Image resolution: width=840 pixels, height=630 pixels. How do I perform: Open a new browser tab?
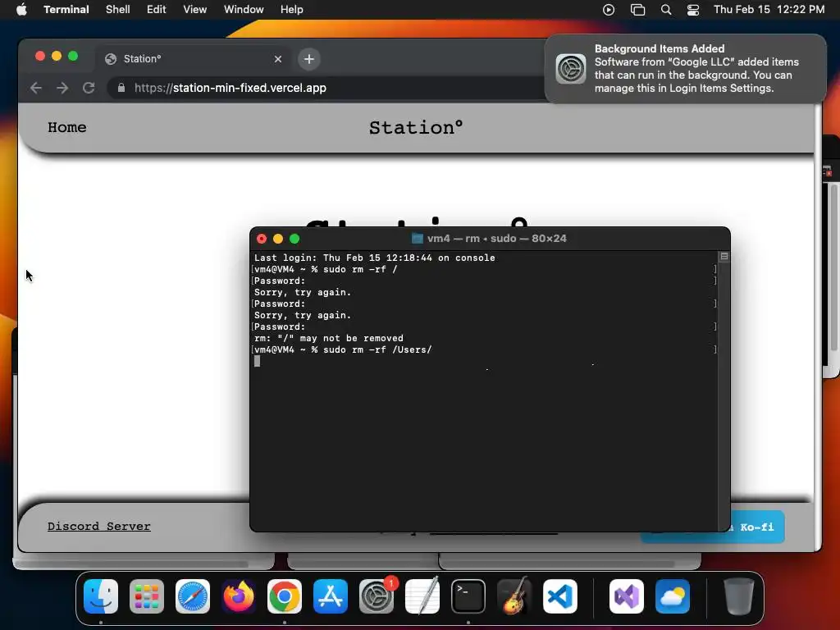click(309, 59)
